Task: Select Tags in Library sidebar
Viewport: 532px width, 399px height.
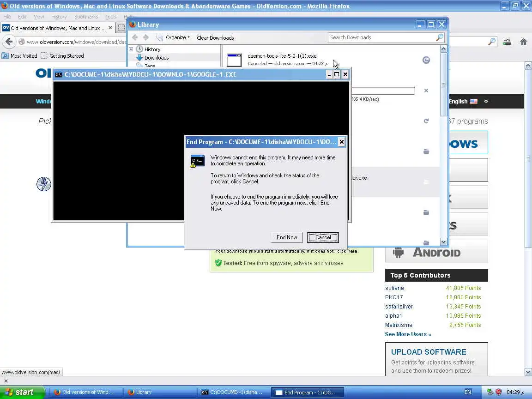Action: [x=150, y=66]
